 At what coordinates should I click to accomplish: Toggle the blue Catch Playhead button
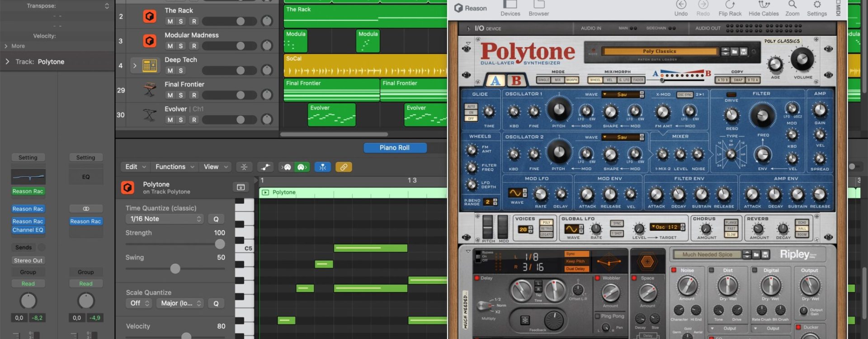click(323, 167)
